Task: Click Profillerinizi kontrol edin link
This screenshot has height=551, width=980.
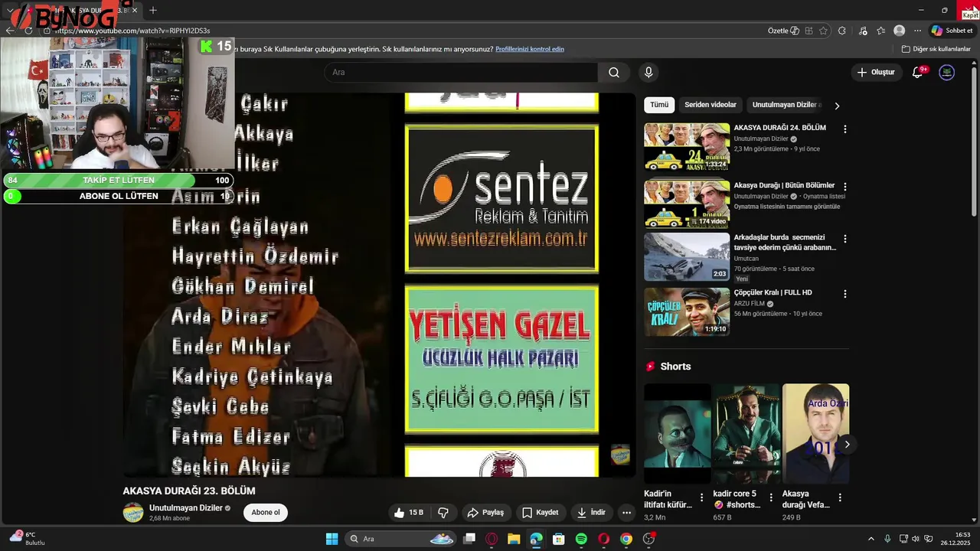Action: point(530,49)
